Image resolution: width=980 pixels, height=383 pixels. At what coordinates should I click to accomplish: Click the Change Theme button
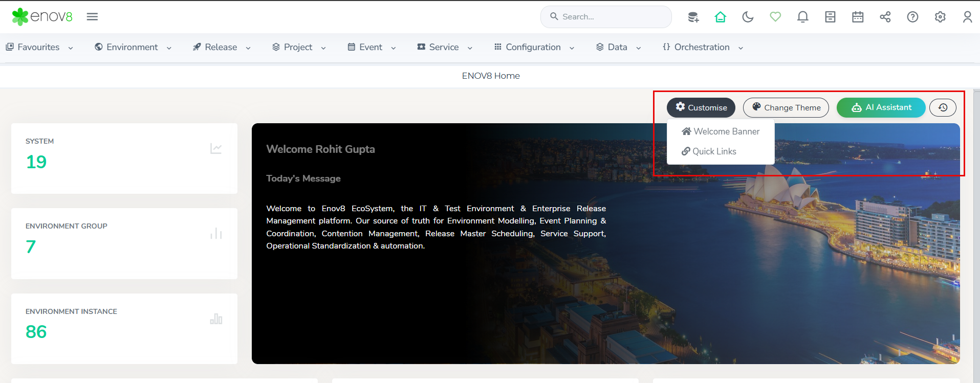coord(786,107)
